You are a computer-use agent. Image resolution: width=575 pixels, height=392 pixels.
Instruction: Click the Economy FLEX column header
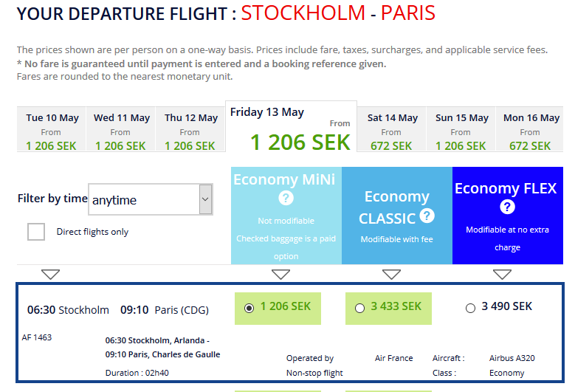pos(508,216)
